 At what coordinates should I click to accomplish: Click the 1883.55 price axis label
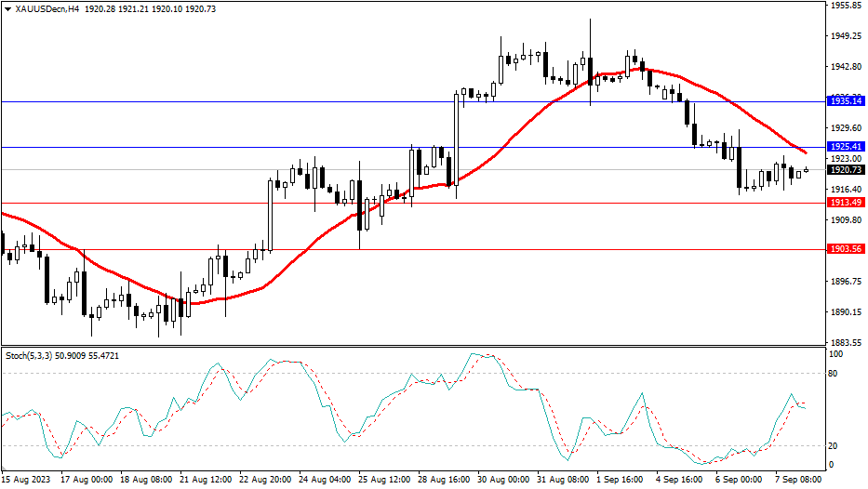tap(846, 342)
